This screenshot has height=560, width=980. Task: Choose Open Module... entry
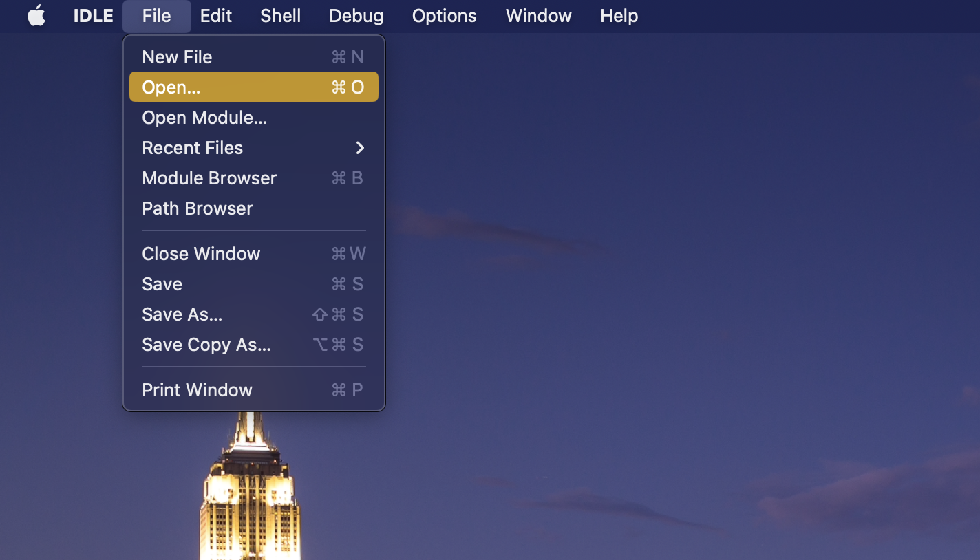point(204,118)
